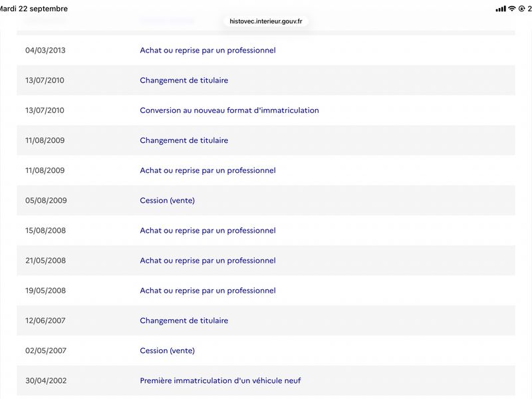
Task: Open Achat ou reprise dated 21/05/2008
Action: 207,261
